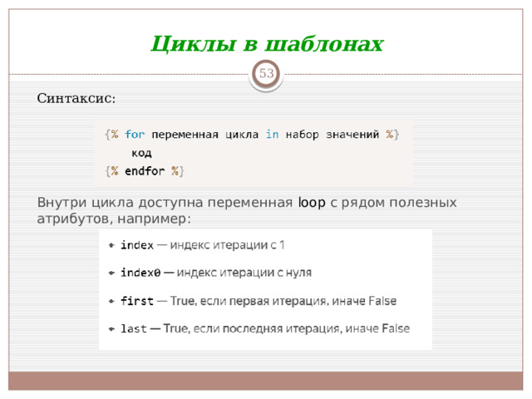Image resolution: width=532 pixels, height=399 pixels.
Task: Click "атрибутов, например:" text line
Action: coord(114,219)
